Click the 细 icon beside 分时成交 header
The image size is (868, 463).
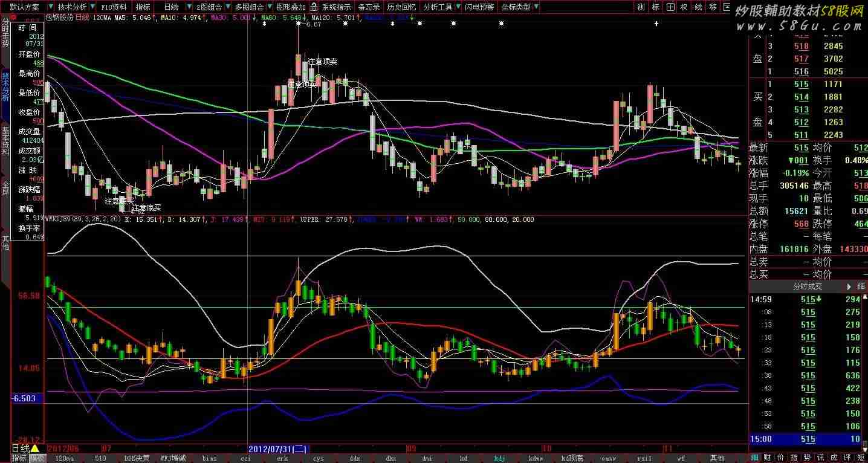coord(861,287)
